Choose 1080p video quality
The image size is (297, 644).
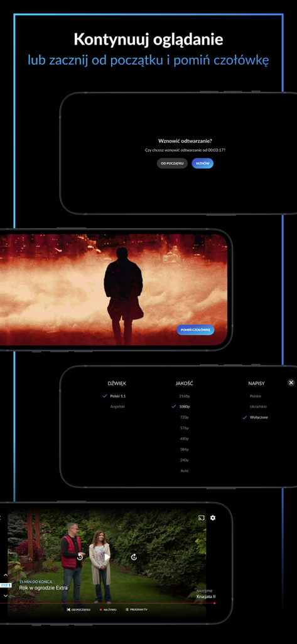point(185,407)
